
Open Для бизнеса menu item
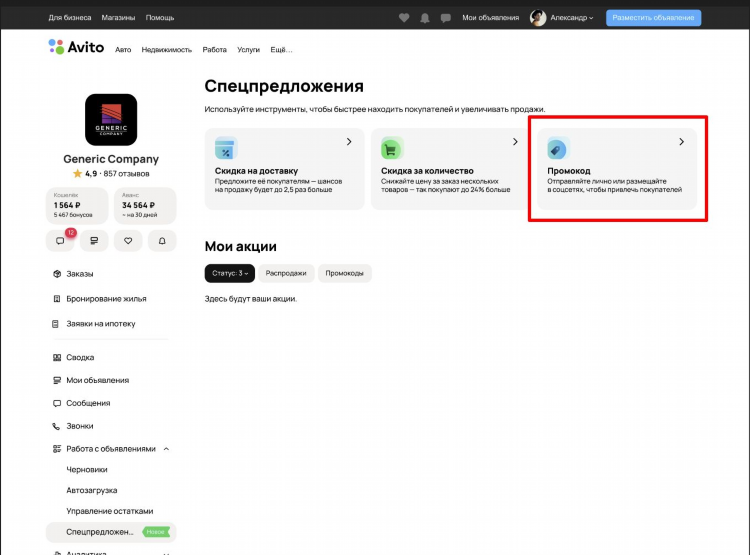tap(70, 18)
